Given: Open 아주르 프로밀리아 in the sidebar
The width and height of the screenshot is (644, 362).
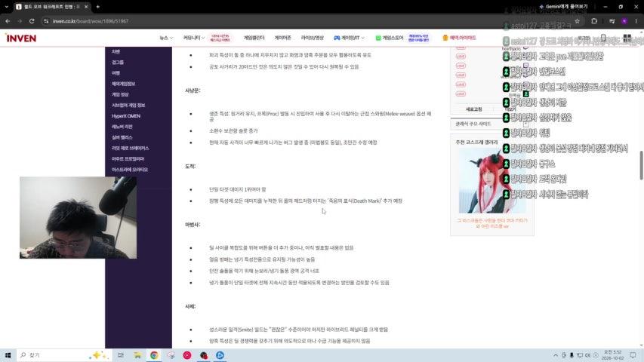Looking at the screenshot, I should [128, 159].
